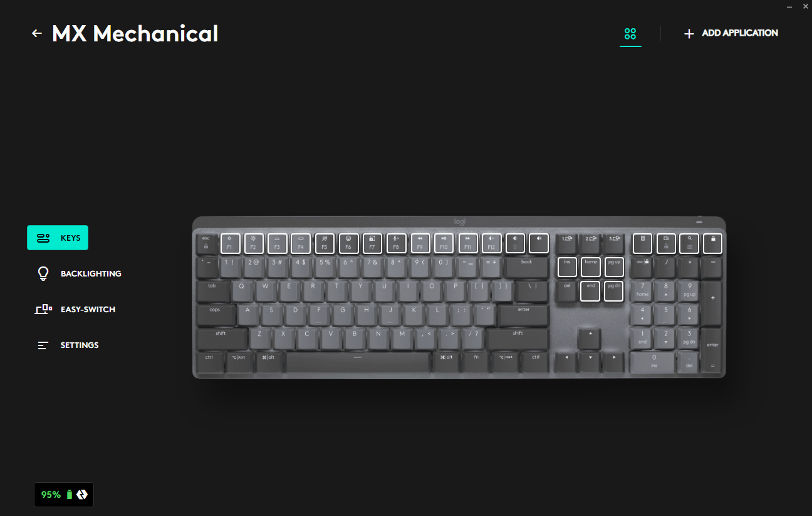Select the lock key at top-right of keyboard

pyautogui.click(x=713, y=243)
